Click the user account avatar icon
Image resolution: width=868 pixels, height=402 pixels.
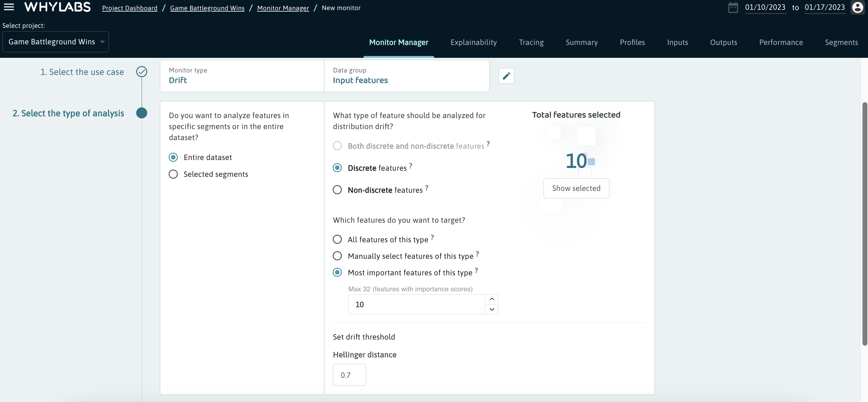point(857,7)
